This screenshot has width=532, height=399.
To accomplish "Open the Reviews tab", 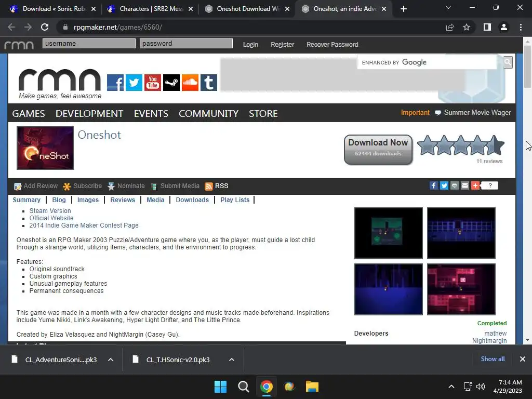I will [123, 200].
